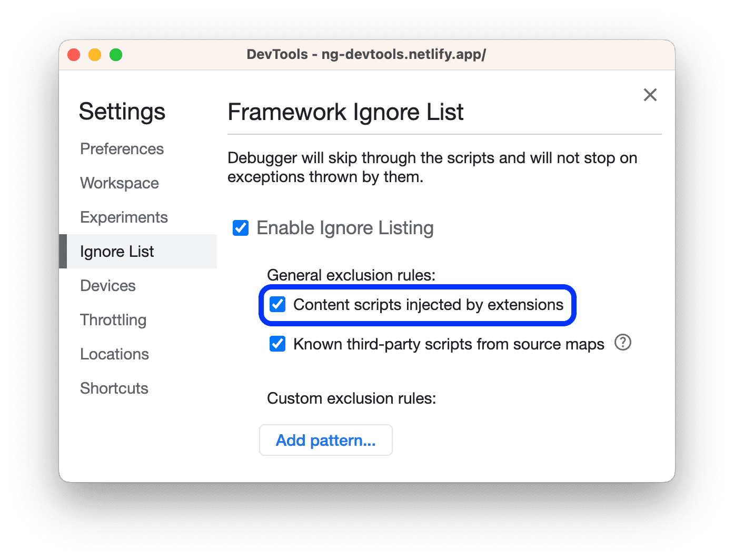This screenshot has height=560, width=734.
Task: Click the green fullscreen circle
Action: 116,54
